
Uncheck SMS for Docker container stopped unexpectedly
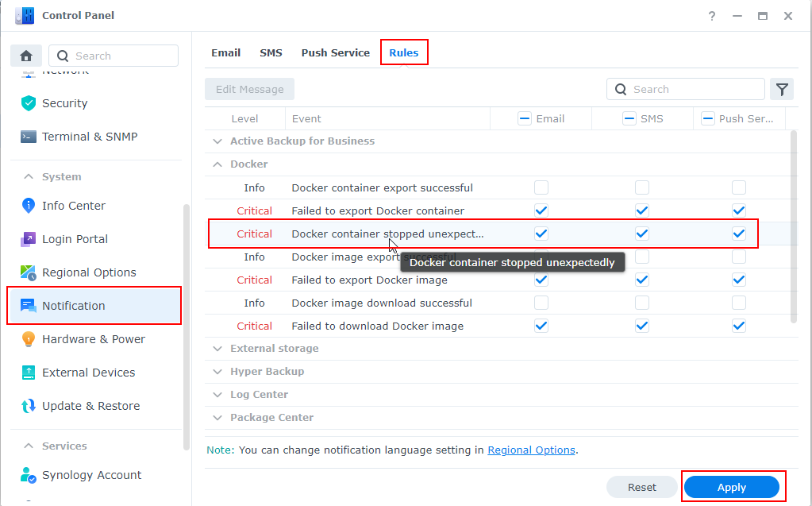tap(642, 234)
